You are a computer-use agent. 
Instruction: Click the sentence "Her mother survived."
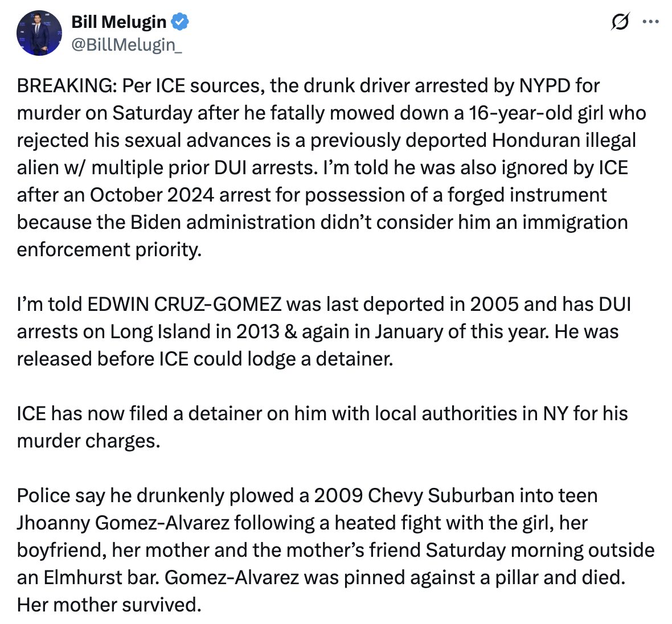pyautogui.click(x=109, y=605)
